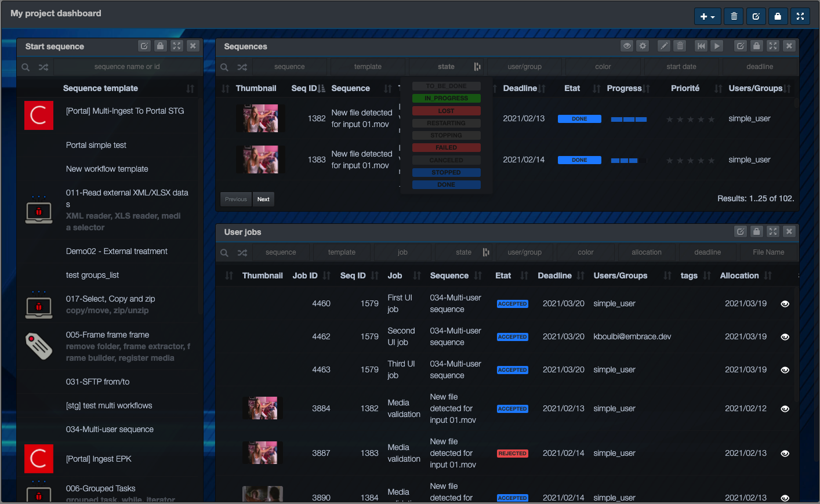
Task: Click progress bar of sequence 1383
Action: pos(629,161)
